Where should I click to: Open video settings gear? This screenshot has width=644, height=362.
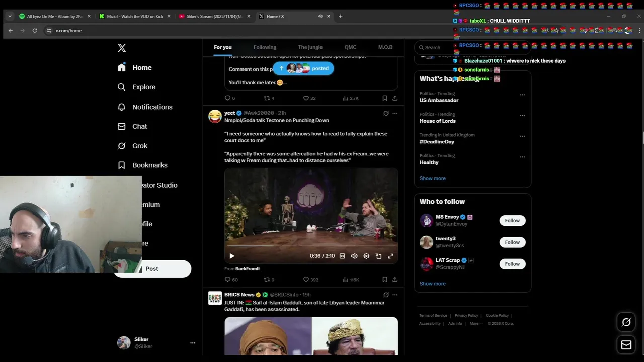tap(366, 256)
